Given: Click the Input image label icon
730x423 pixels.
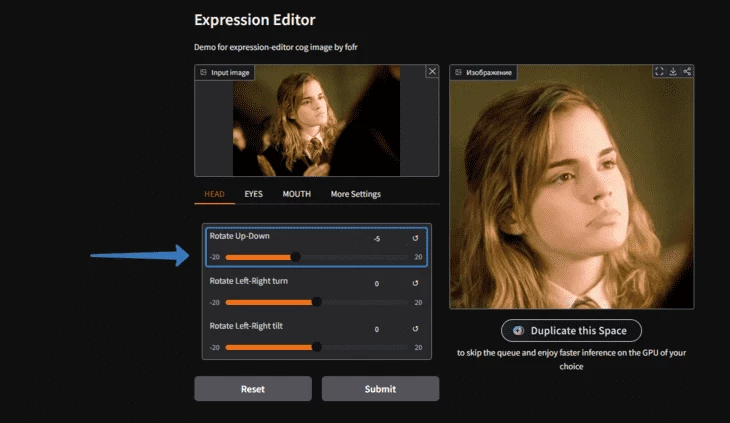Looking at the screenshot, I should 203,73.
